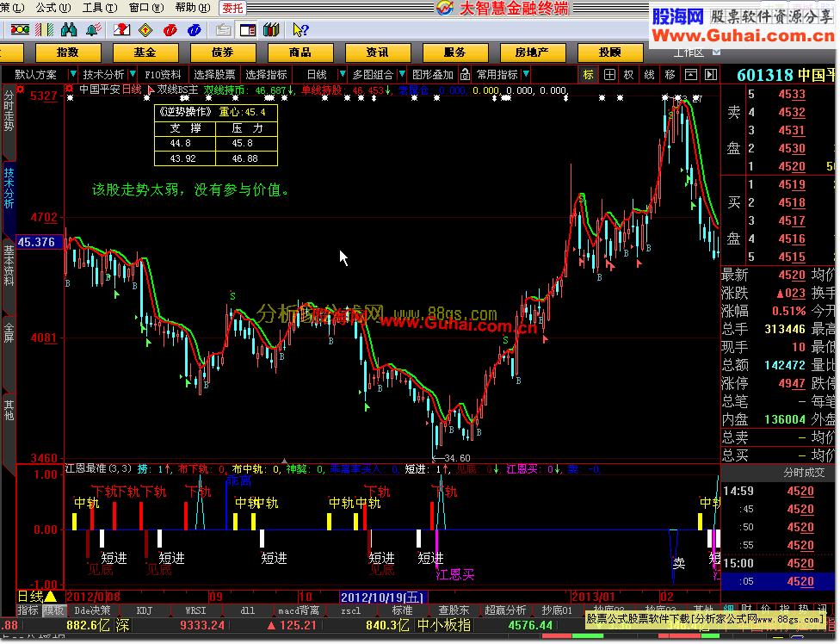
Task: Click the grayed briefcase icon
Action: (224, 30)
